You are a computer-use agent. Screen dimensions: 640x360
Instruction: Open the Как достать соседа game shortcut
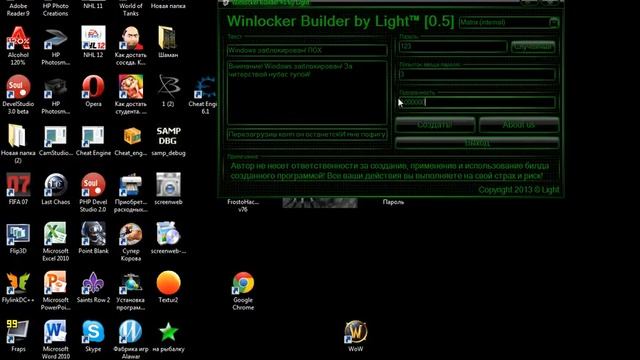131,39
